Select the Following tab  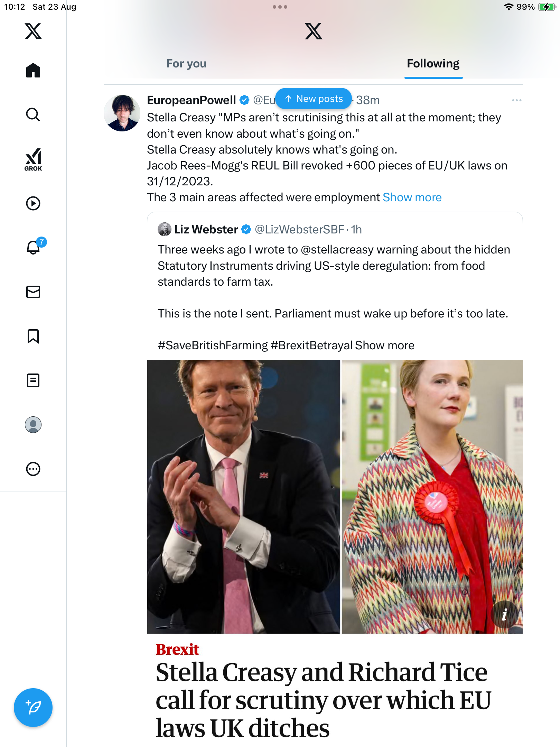click(x=433, y=64)
